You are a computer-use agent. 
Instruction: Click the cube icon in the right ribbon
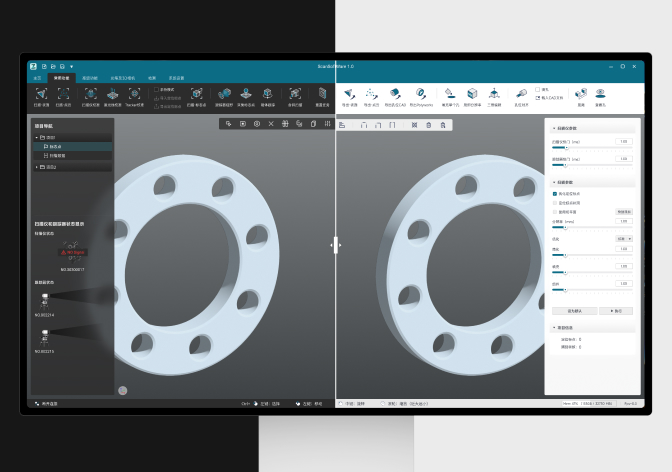(471, 94)
